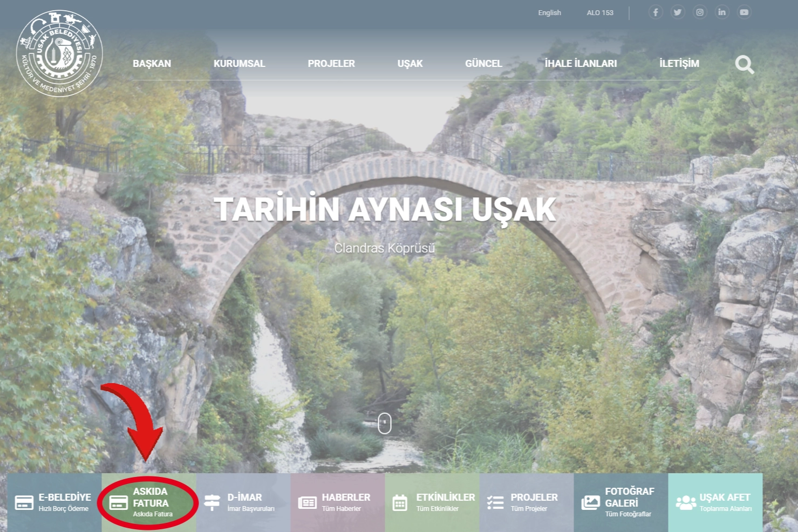
Task: Click the ALO 153 link
Action: 600,13
